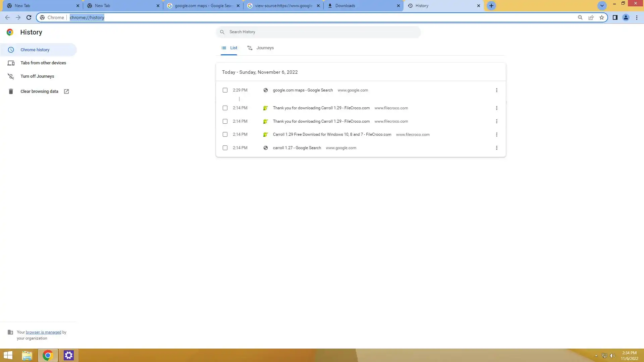Expand the tab search dropdown arrow
644x362 pixels.
click(x=602, y=6)
